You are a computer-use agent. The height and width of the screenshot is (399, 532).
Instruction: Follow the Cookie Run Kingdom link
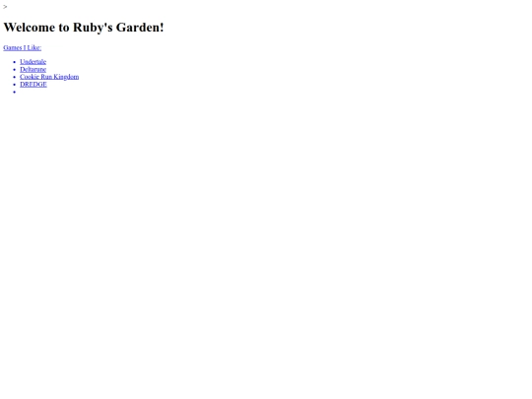click(49, 77)
